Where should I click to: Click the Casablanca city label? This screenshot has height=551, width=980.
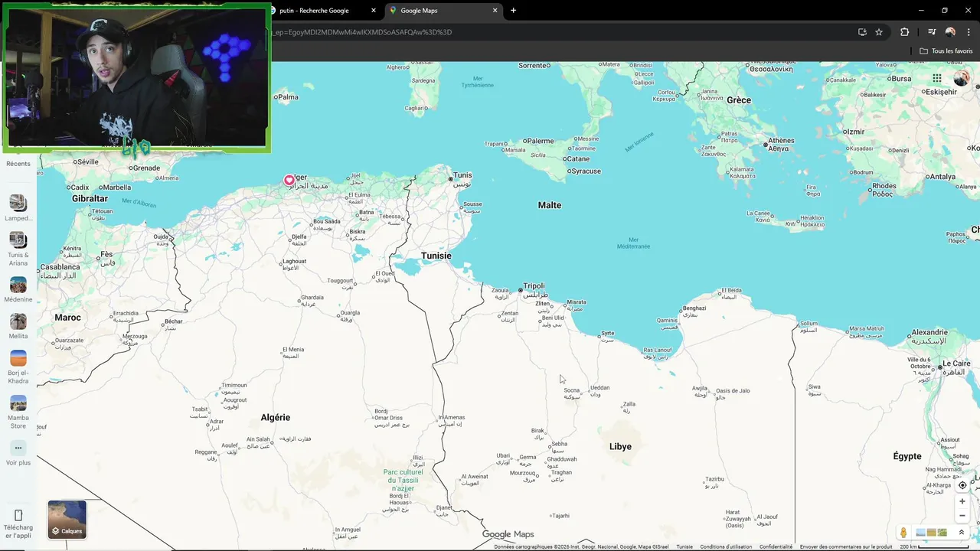[60, 267]
